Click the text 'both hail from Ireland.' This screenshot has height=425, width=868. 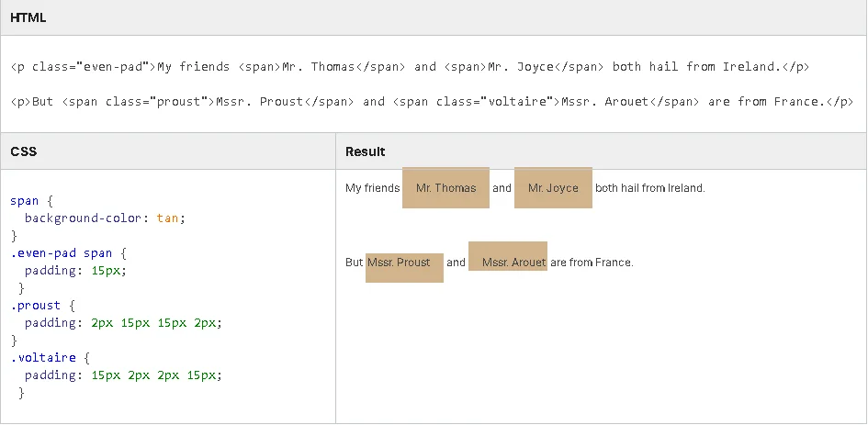point(650,188)
